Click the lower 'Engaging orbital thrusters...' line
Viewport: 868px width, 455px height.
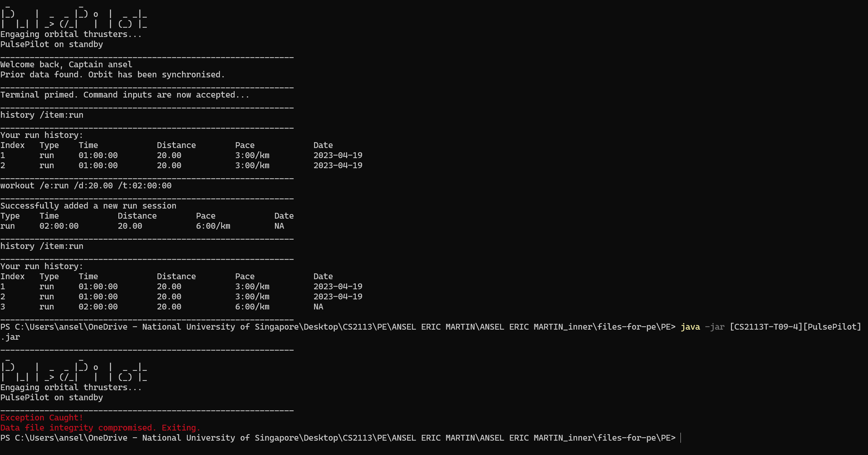pos(71,387)
